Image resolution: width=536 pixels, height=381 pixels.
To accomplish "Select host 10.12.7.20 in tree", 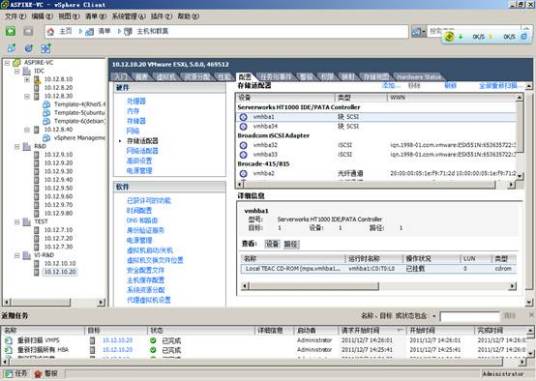I will (58, 239).
